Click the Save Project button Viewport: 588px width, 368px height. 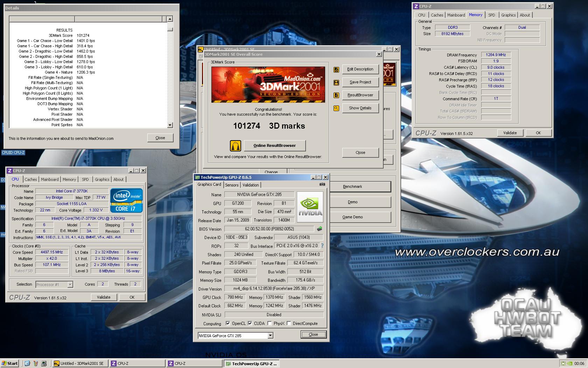point(360,82)
